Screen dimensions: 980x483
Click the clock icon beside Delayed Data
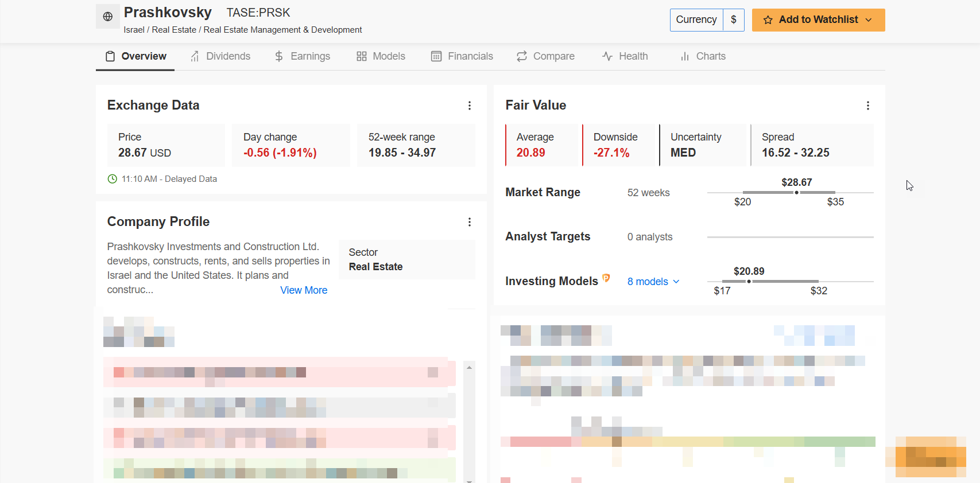(x=113, y=179)
